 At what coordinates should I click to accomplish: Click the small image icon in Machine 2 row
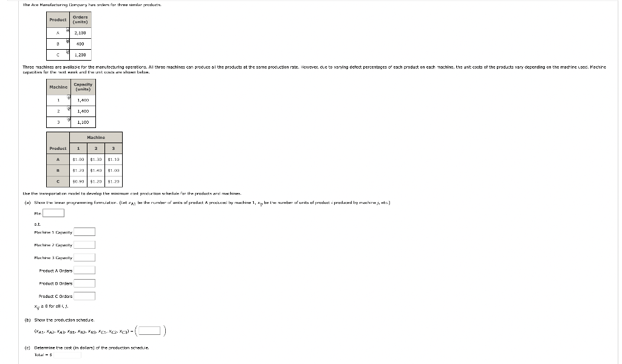[x=69, y=109]
